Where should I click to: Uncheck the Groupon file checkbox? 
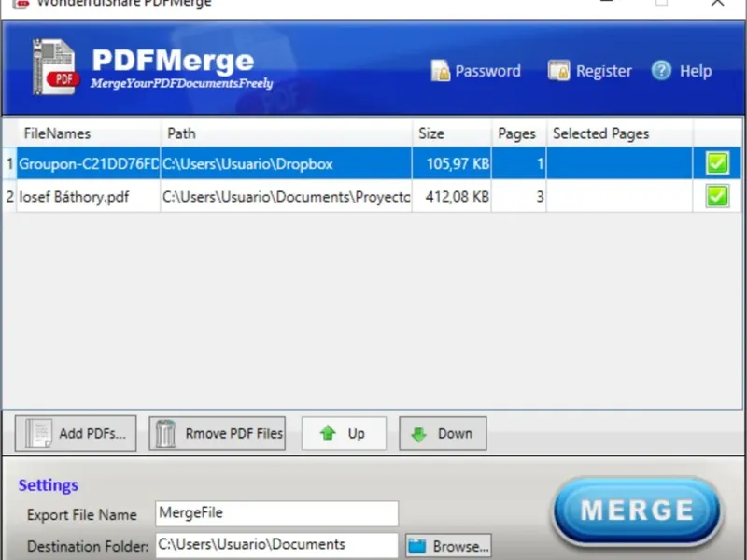717,163
